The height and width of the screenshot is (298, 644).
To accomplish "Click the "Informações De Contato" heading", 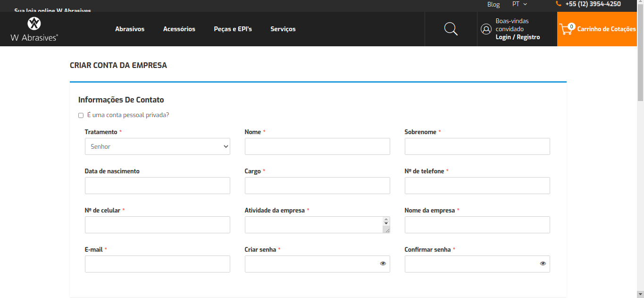I will coord(121,100).
